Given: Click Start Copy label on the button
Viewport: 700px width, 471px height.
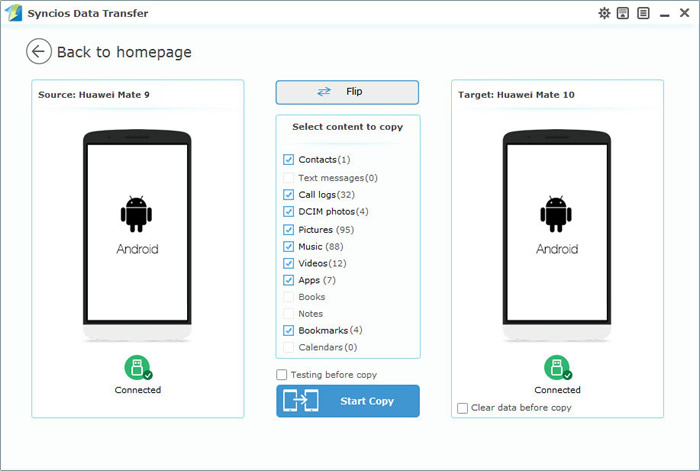Looking at the screenshot, I should coord(367,401).
